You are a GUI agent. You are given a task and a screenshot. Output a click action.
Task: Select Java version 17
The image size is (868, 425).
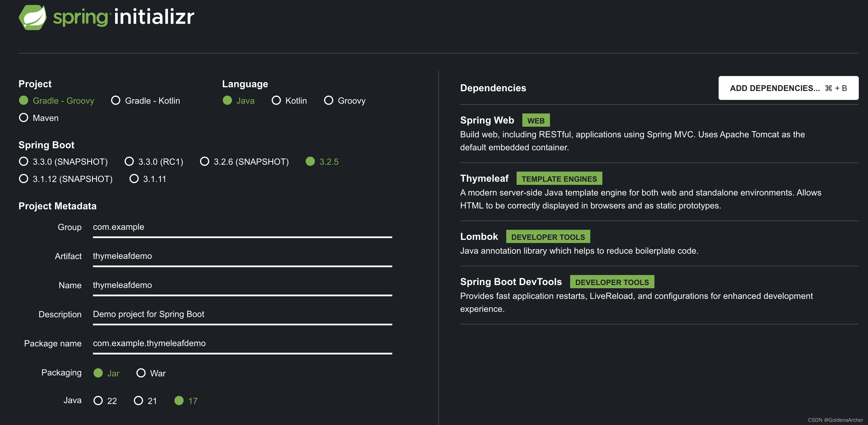point(186,401)
